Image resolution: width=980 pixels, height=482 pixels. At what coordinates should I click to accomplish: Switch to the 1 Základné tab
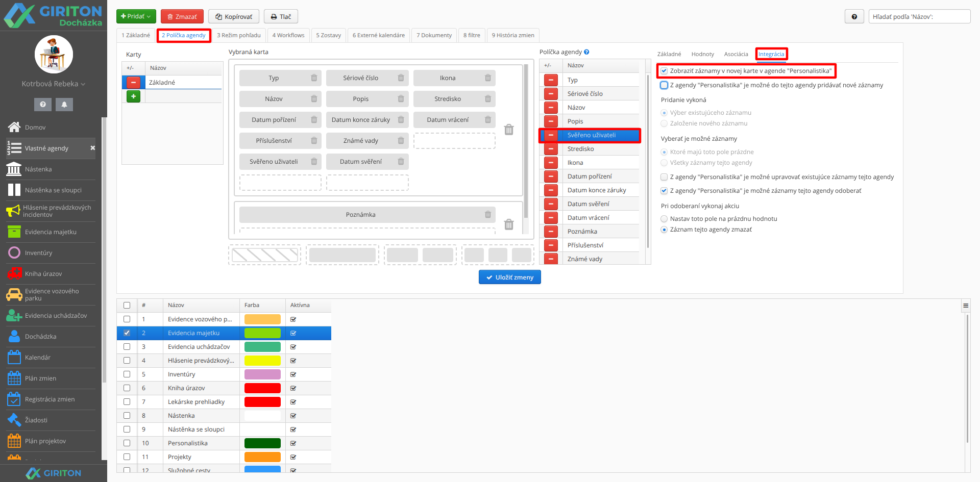136,35
